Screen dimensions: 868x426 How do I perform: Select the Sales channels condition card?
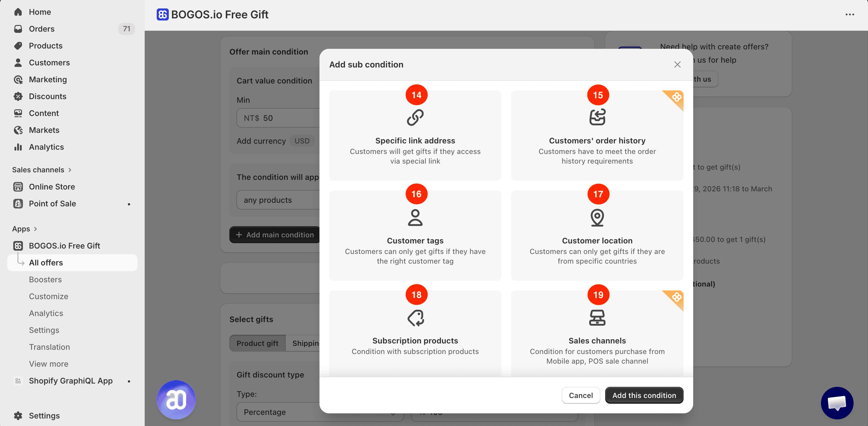[x=597, y=334]
